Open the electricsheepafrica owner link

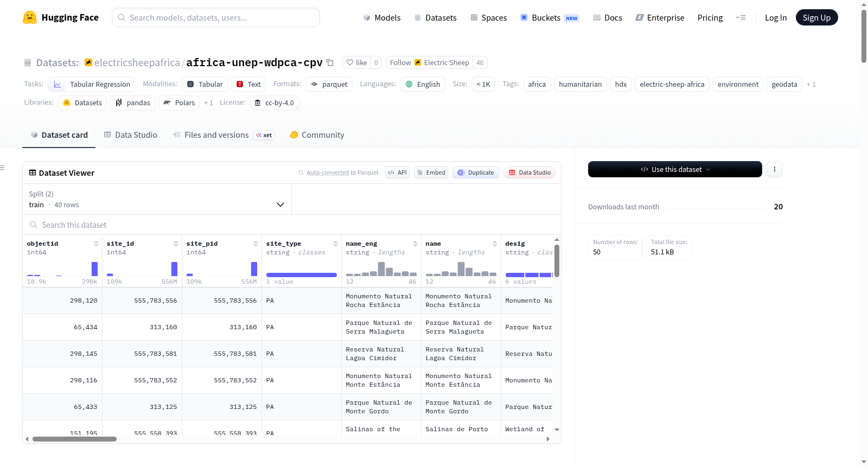pyautogui.click(x=137, y=62)
